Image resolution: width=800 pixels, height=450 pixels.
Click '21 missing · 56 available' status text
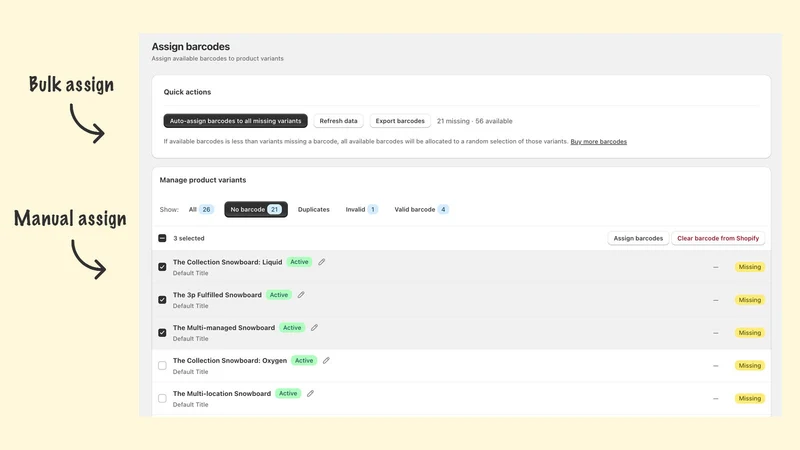point(474,121)
